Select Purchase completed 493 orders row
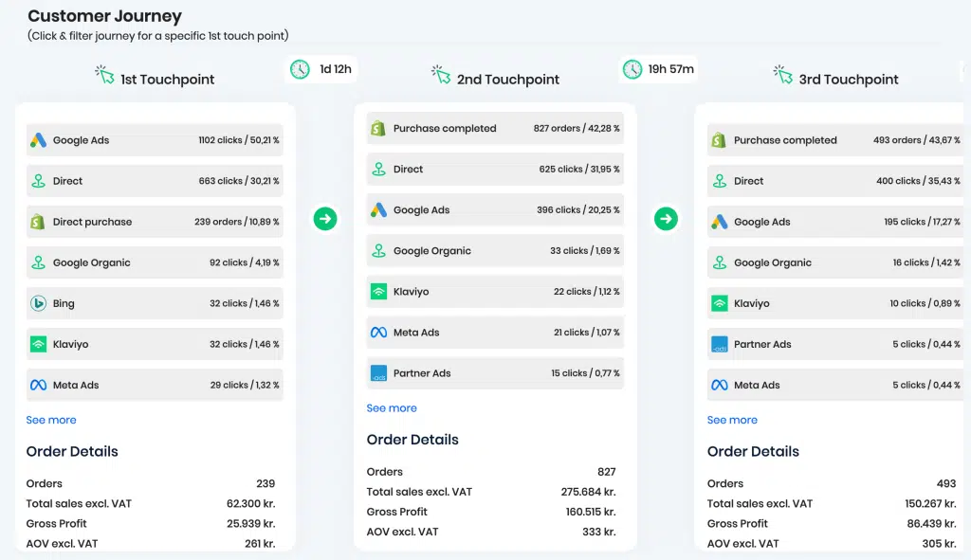Image resolution: width=971 pixels, height=560 pixels. tap(834, 140)
